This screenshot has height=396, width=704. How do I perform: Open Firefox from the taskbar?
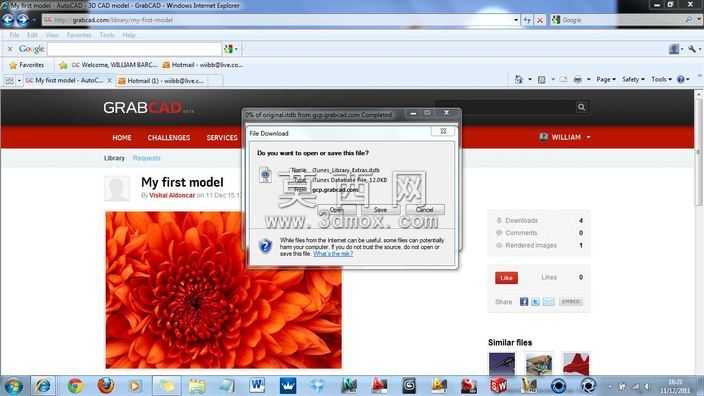(106, 386)
